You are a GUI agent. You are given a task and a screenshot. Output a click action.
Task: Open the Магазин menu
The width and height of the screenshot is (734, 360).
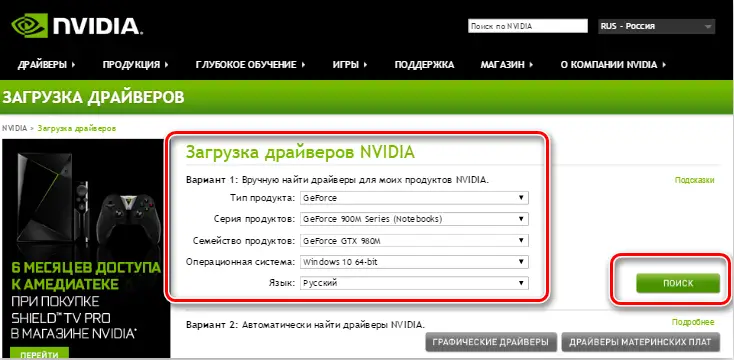pos(506,65)
